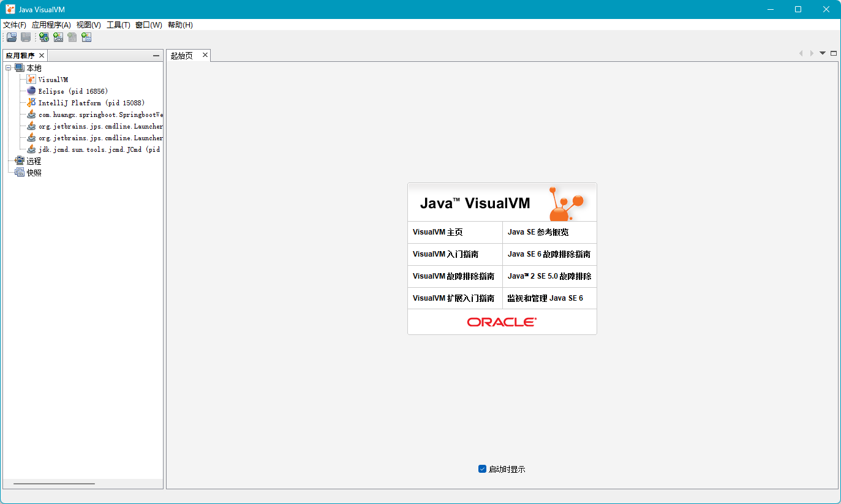This screenshot has width=841, height=504.
Task: Uncheck the 启动时显示 checkbox
Action: [482, 469]
